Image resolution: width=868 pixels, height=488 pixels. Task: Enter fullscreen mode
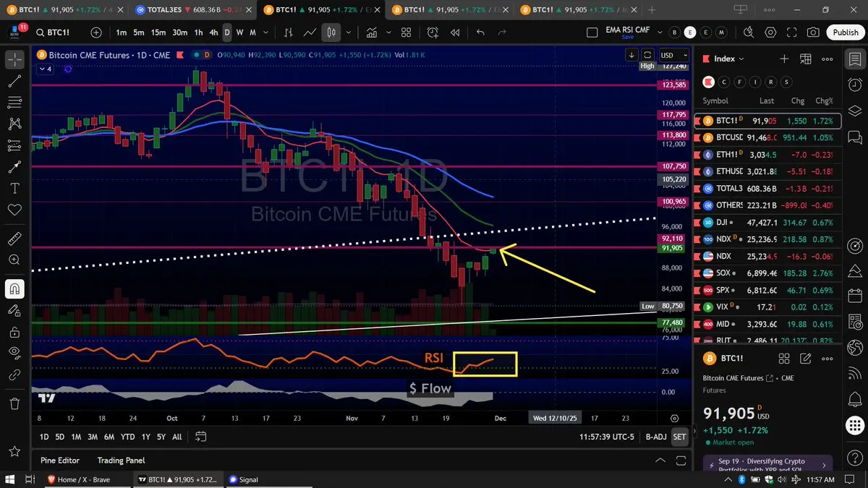[x=792, y=33]
